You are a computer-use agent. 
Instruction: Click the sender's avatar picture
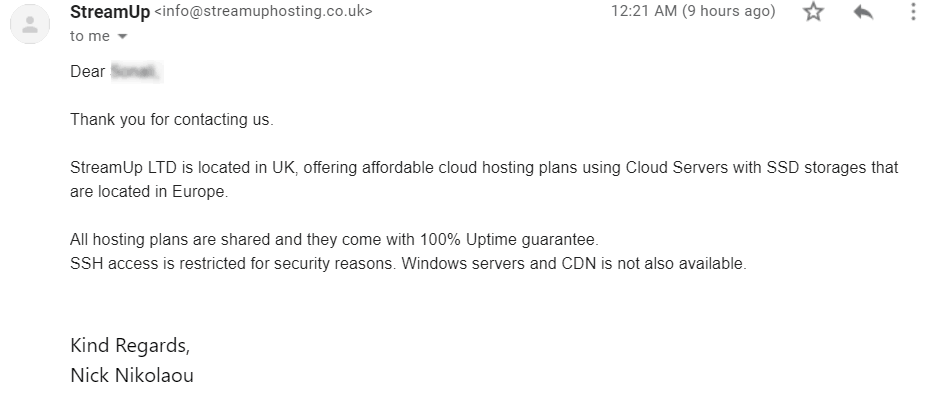coord(30,24)
